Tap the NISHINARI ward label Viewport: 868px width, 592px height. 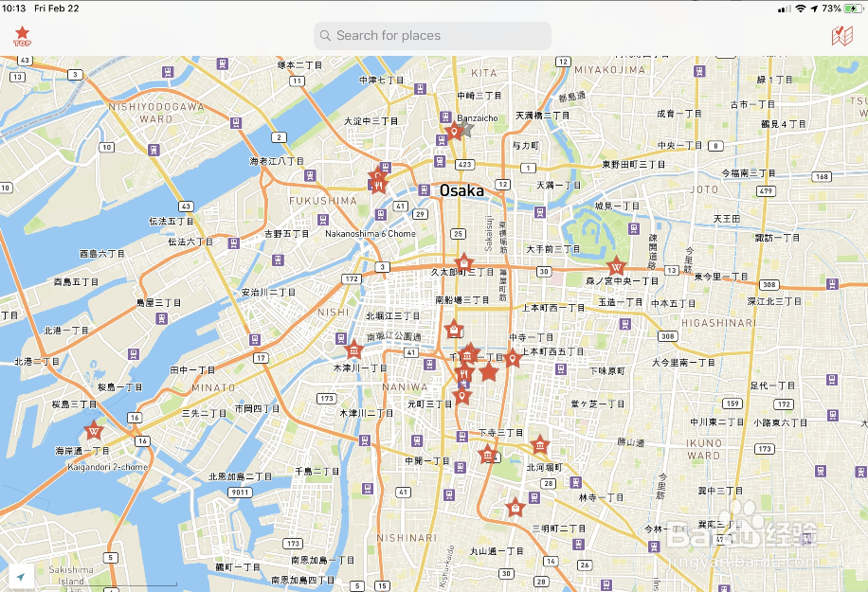point(407,538)
